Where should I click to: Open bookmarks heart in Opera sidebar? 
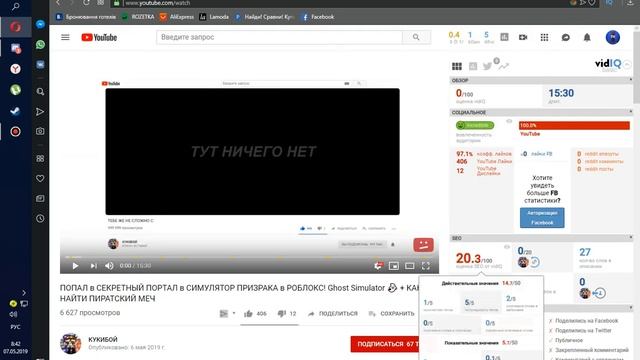40,178
